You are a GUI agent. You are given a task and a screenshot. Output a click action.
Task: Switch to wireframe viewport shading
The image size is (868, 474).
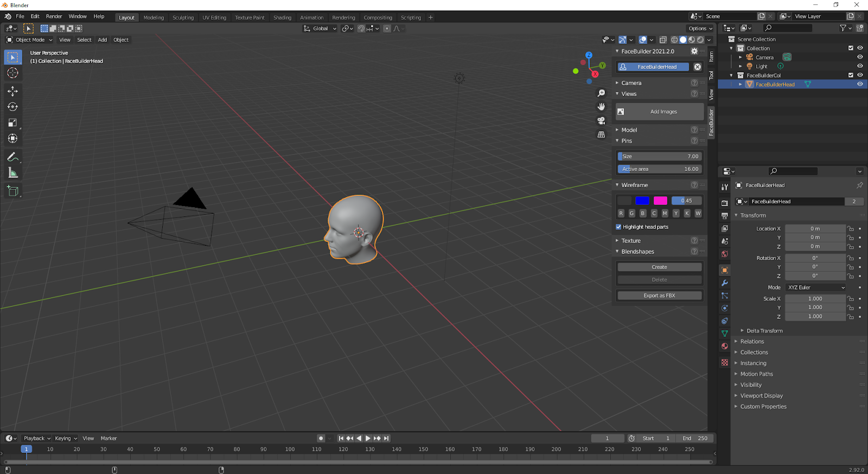(674, 40)
